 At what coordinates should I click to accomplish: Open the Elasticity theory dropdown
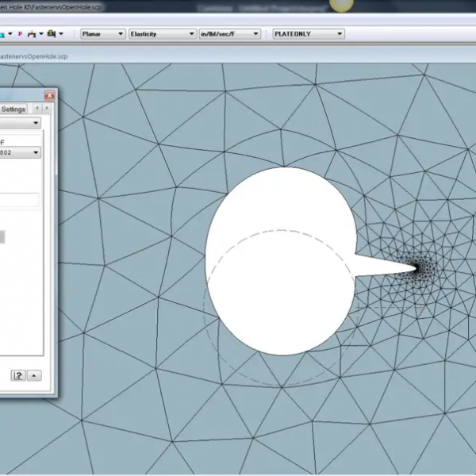163,34
